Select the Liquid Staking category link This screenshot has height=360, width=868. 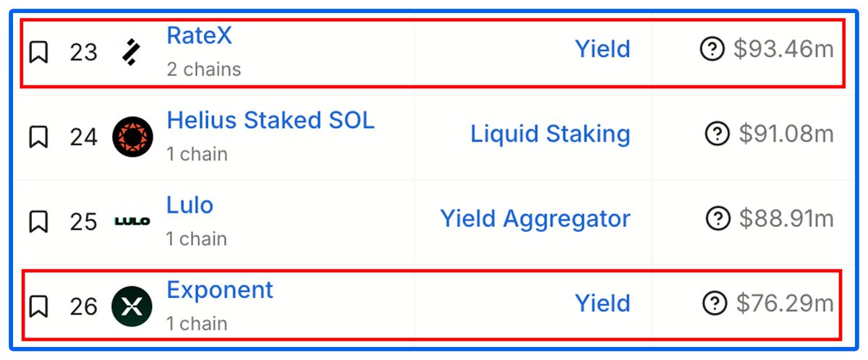tap(550, 134)
